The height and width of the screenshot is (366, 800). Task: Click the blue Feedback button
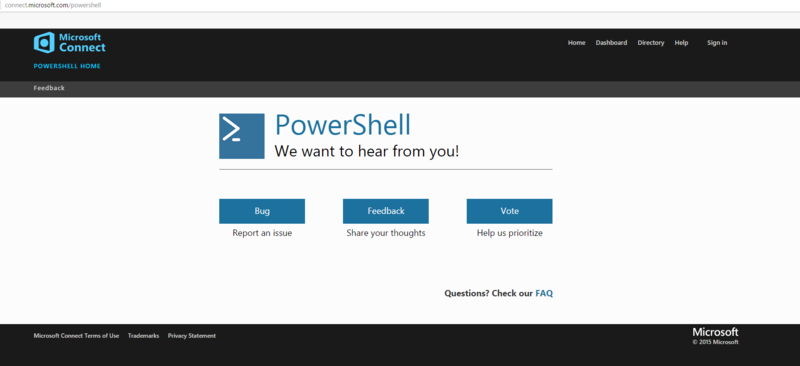click(386, 211)
